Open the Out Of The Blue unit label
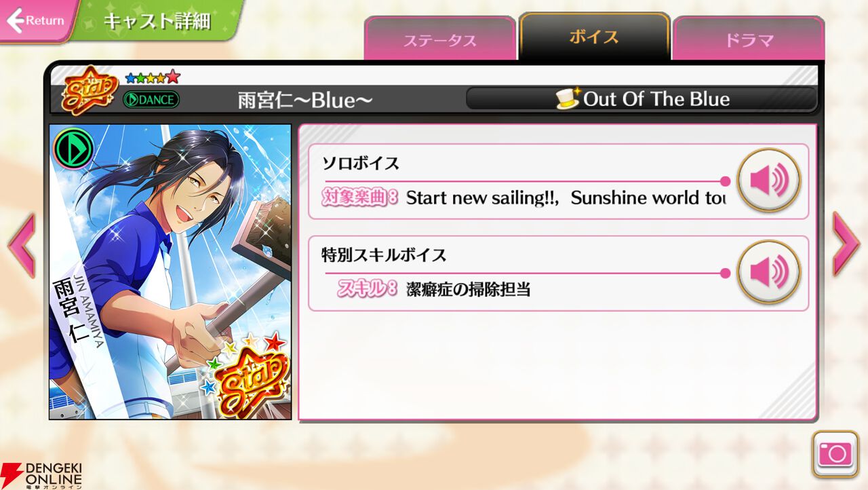 (642, 99)
